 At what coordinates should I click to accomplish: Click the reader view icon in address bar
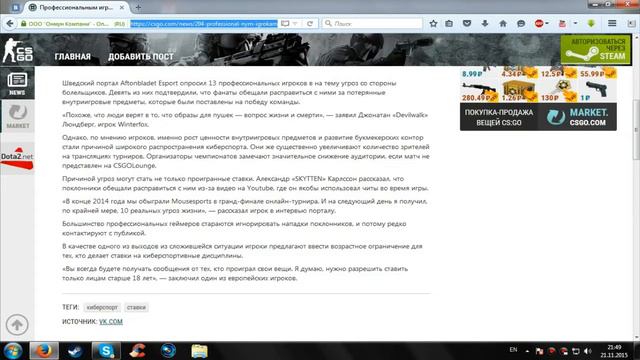coord(285,24)
